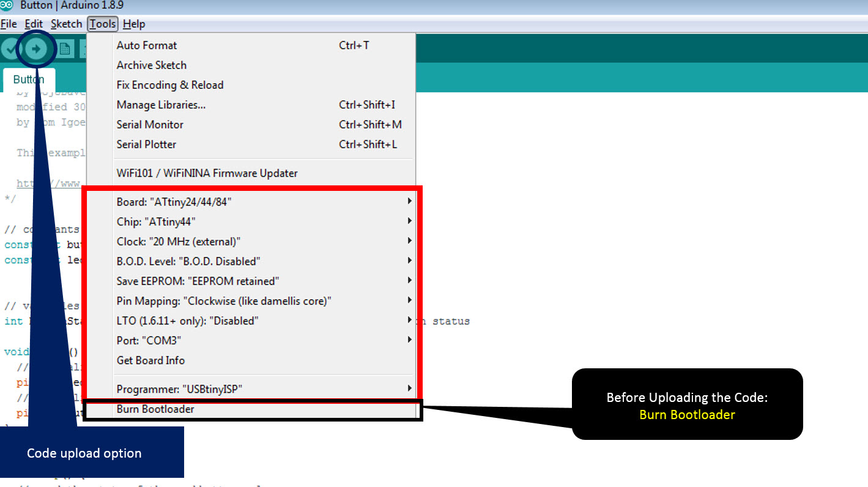Expand the B.O.D. Level submenu
Screen dimensions: 868x487
coord(251,261)
